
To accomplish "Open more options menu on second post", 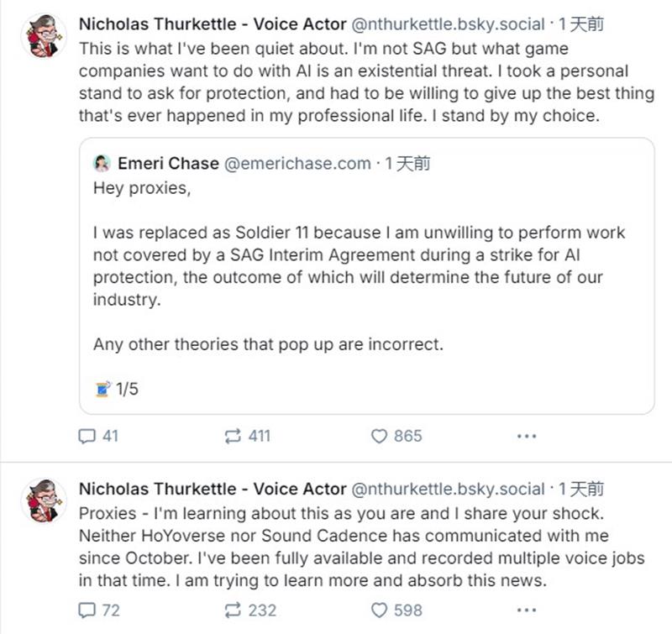I will (526, 610).
